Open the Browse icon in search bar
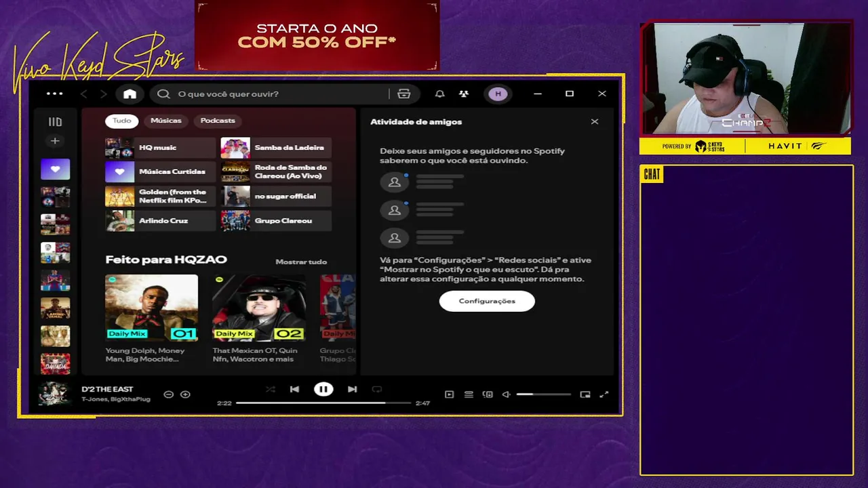868x488 pixels. pos(404,94)
